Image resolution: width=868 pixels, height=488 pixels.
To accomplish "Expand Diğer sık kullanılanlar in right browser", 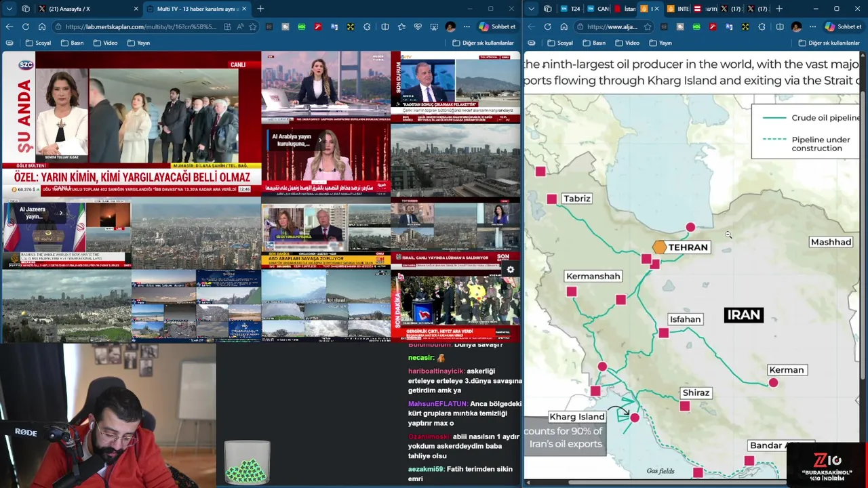I will pyautogui.click(x=829, y=43).
